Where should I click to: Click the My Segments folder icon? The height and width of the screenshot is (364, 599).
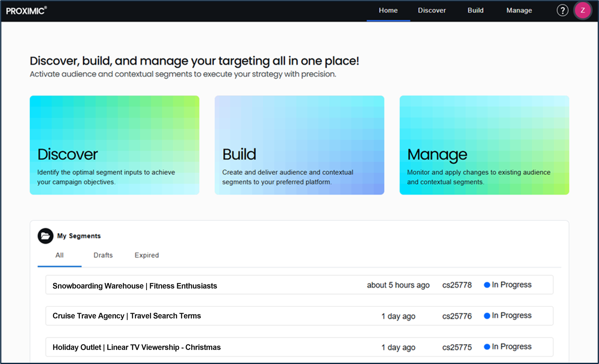click(45, 236)
